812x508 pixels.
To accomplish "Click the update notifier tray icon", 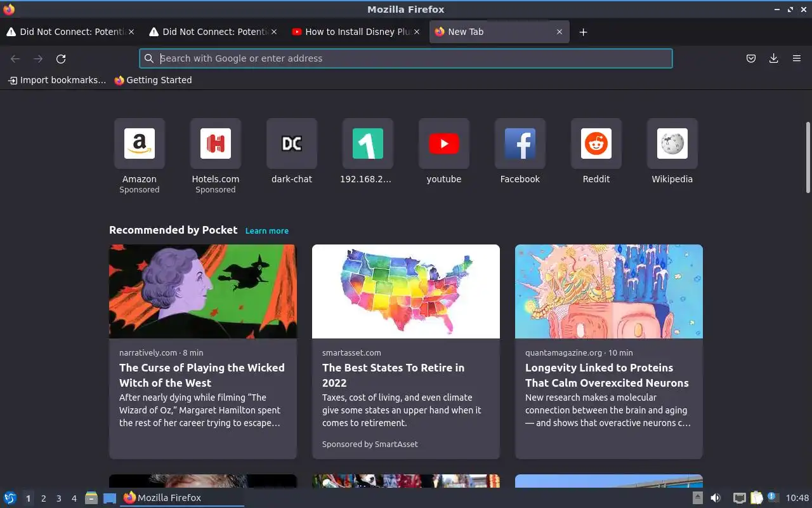I will (772, 497).
